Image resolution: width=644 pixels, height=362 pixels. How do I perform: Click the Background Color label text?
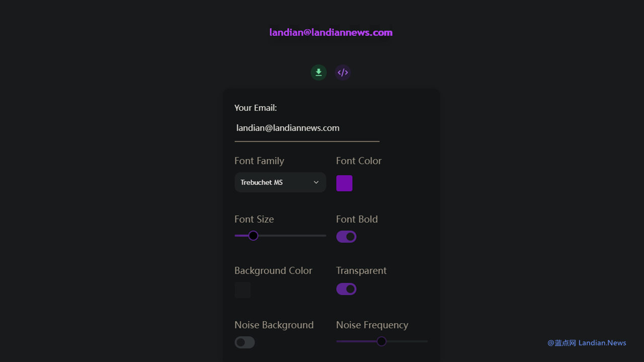tap(273, 271)
